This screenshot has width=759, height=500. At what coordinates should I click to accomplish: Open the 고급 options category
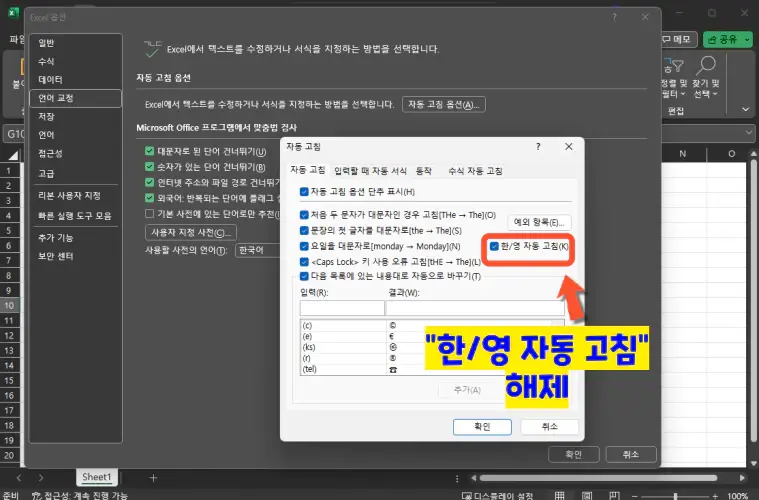pyautogui.click(x=75, y=173)
